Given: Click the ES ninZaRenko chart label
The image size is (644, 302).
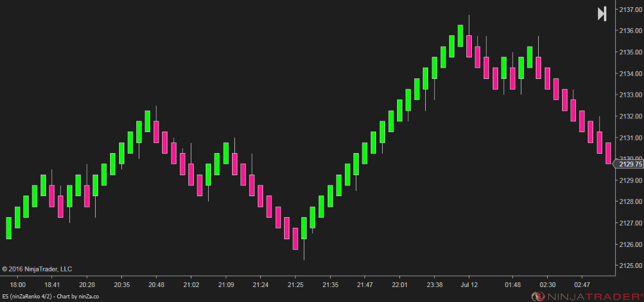Looking at the screenshot, I should click(x=51, y=297).
